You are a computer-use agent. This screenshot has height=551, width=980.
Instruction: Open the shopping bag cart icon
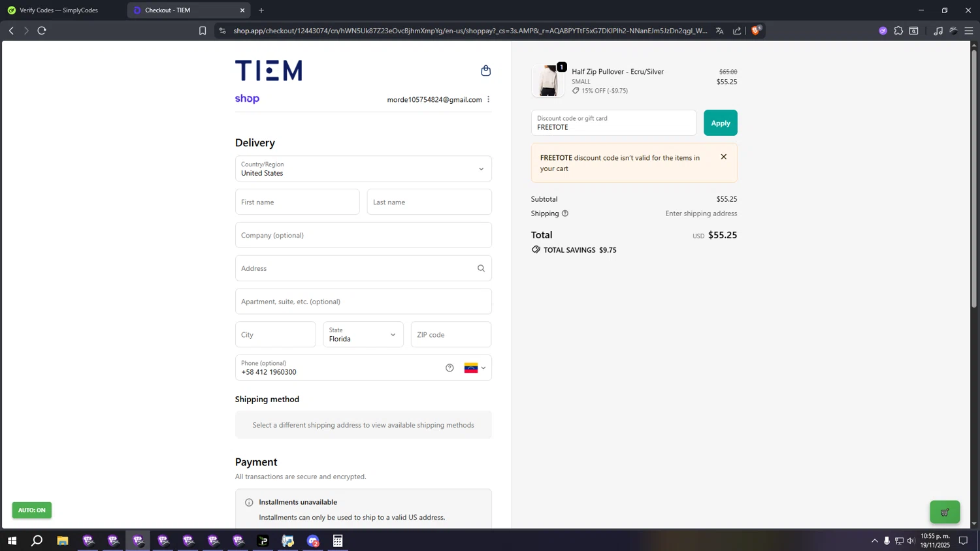(x=485, y=71)
